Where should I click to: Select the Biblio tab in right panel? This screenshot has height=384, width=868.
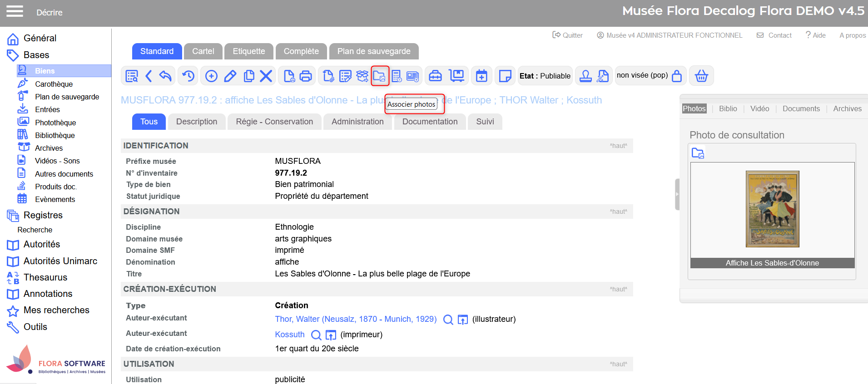point(728,108)
